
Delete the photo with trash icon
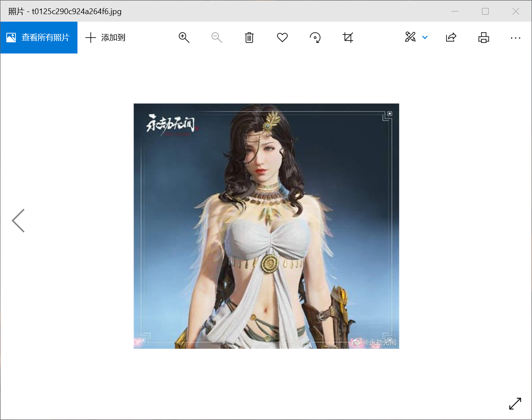[249, 38]
